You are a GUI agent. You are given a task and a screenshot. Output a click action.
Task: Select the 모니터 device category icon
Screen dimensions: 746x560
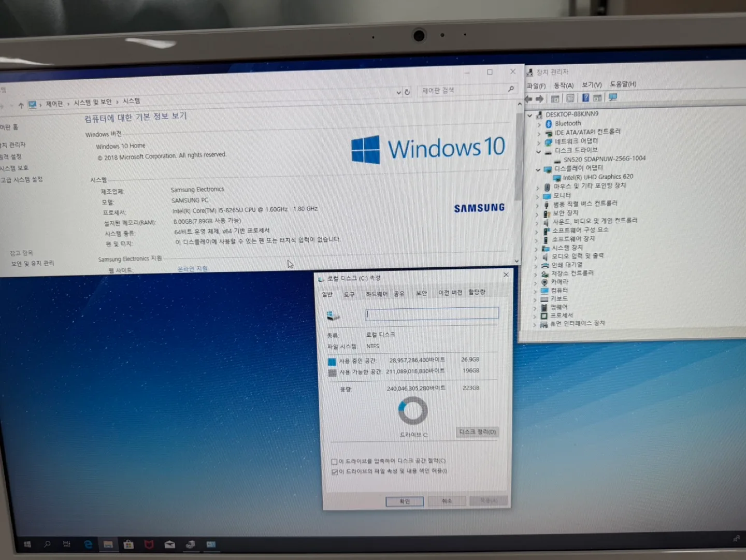pyautogui.click(x=547, y=196)
